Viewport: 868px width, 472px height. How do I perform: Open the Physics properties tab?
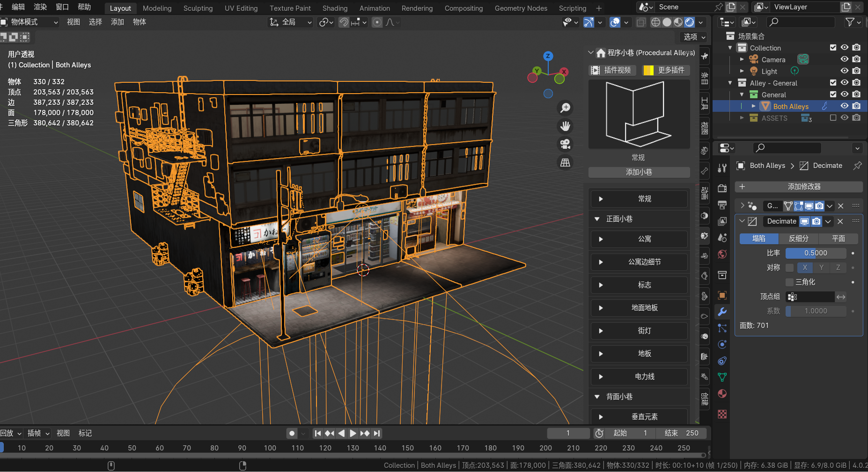(x=722, y=345)
